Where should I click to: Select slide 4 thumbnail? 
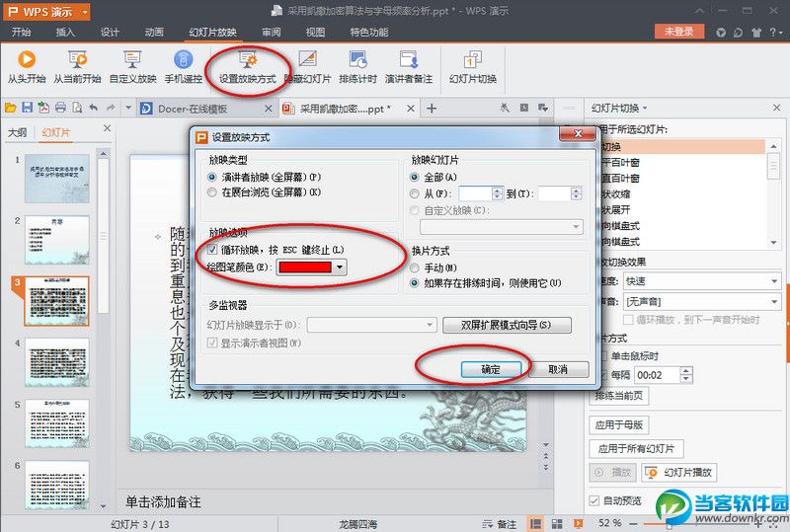pos(57,361)
